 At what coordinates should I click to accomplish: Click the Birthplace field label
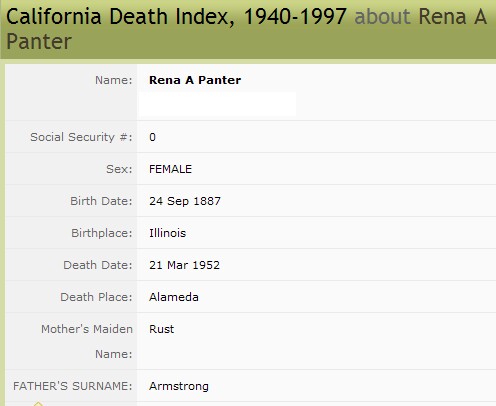pyautogui.click(x=102, y=233)
